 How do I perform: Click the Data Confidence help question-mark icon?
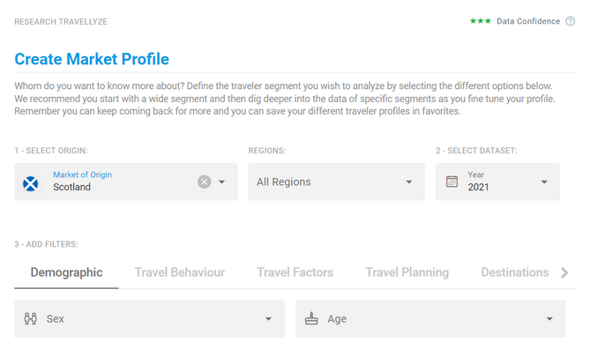(570, 21)
